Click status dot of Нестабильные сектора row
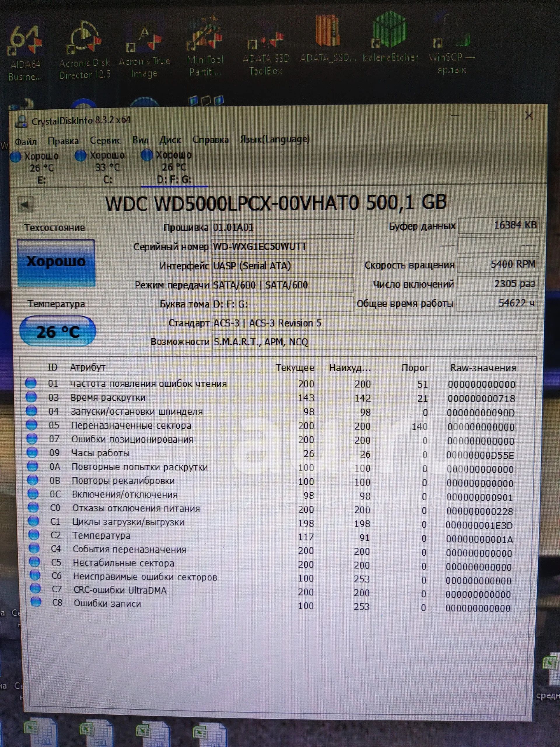560x747 pixels. (34, 562)
